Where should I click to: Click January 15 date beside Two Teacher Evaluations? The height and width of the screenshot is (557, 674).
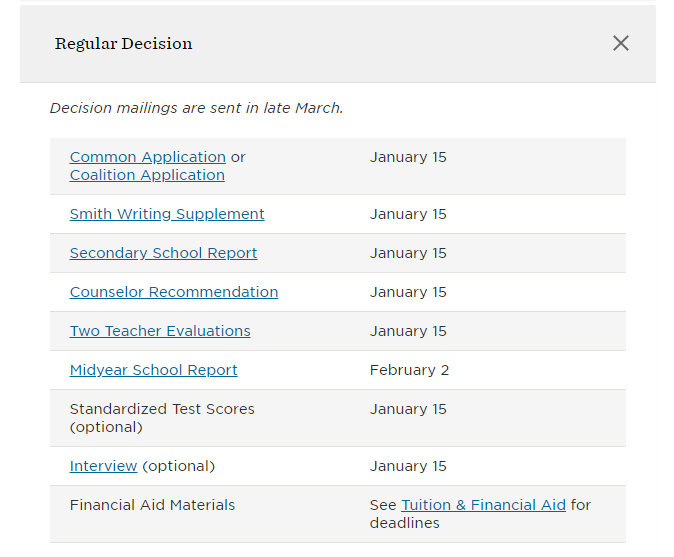click(408, 331)
